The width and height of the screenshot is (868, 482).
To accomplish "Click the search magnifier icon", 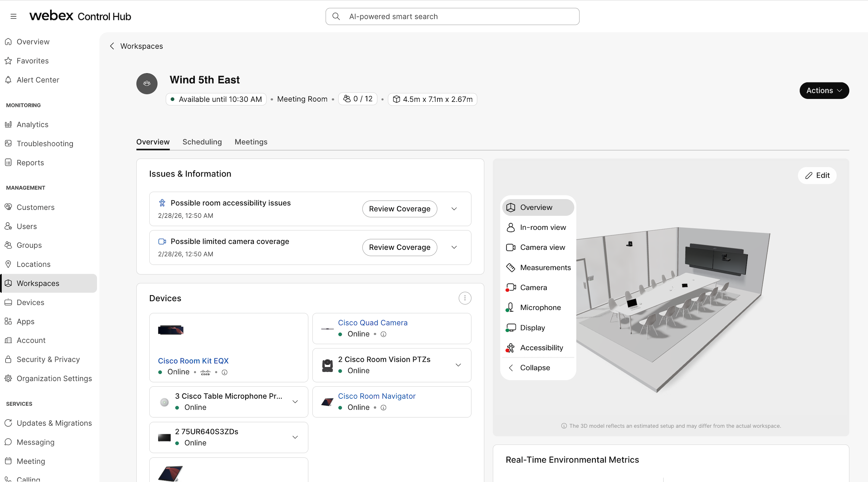I will [336, 16].
